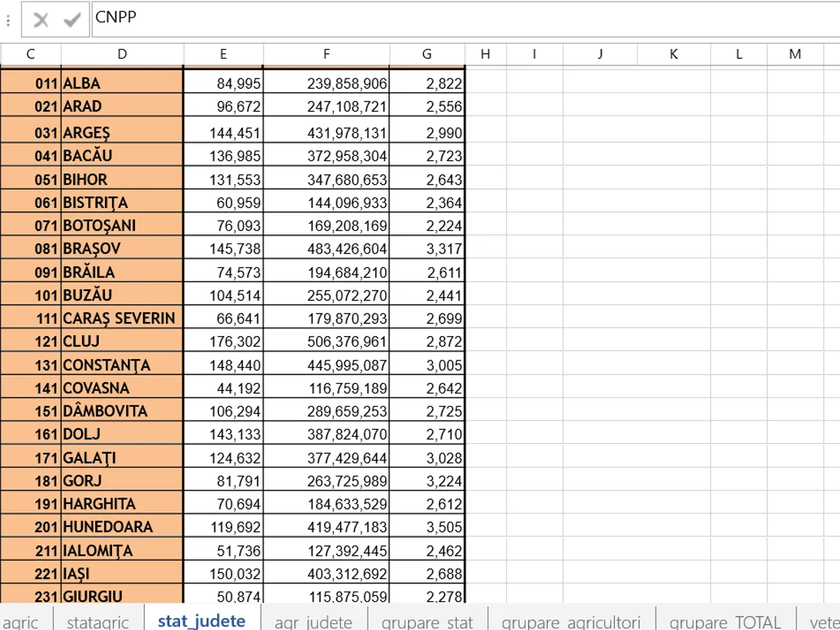Image resolution: width=840 pixels, height=630 pixels.
Task: Click the Cancel X icon in formula bar
Action: coord(41,20)
